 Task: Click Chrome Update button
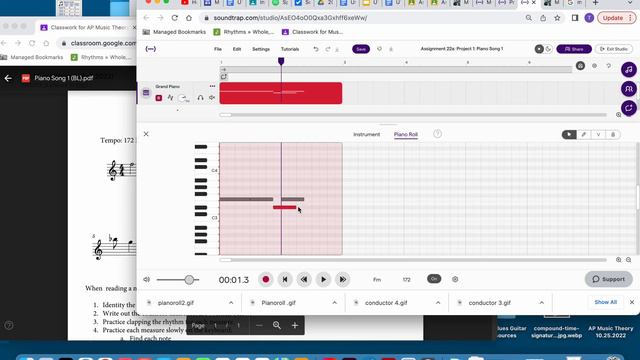coord(616,18)
